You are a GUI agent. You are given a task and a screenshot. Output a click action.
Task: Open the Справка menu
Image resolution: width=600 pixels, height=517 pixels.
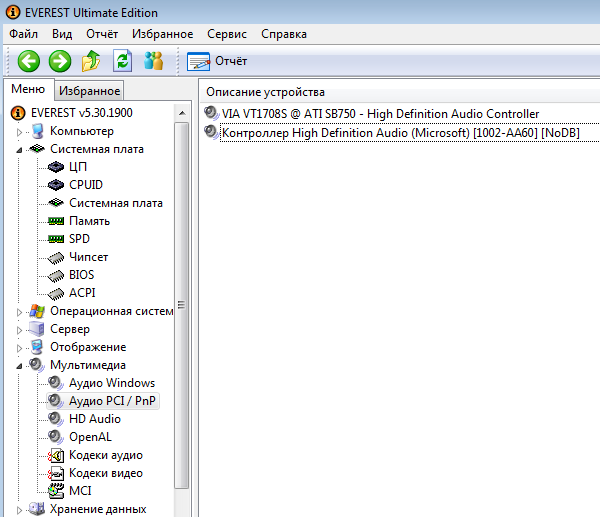284,34
